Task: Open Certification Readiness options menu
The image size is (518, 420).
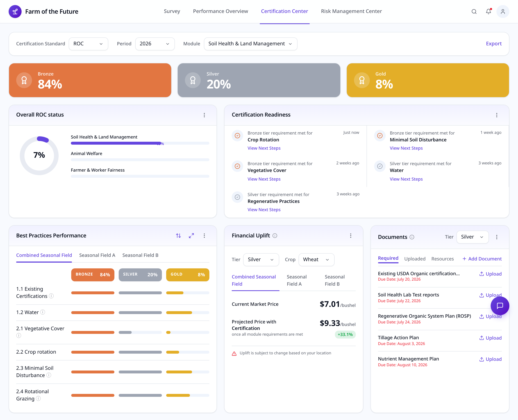Action: click(x=497, y=115)
